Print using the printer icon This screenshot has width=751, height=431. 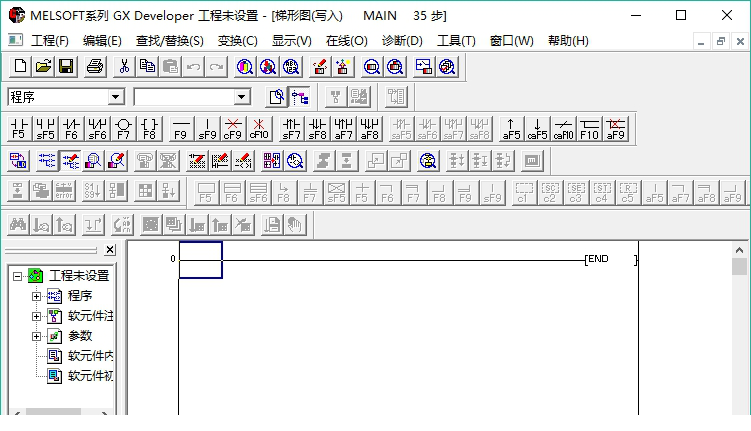[x=94, y=66]
